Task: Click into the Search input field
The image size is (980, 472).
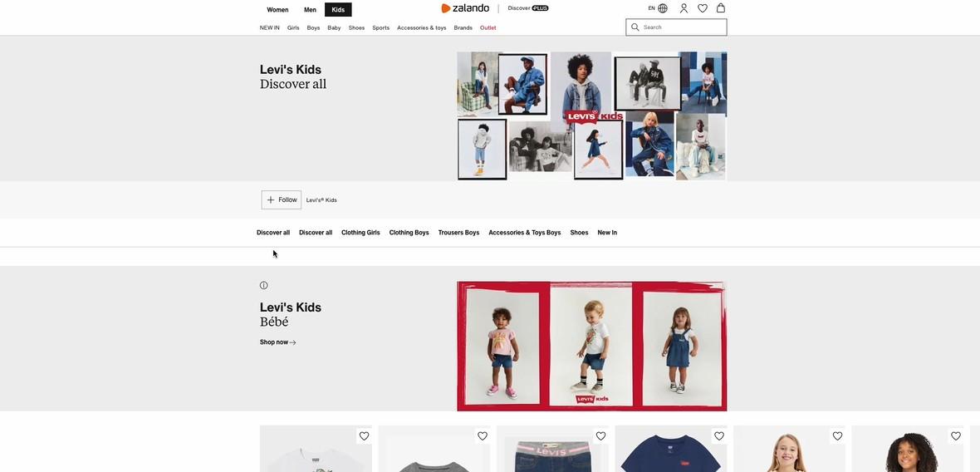Action: (x=676, y=27)
